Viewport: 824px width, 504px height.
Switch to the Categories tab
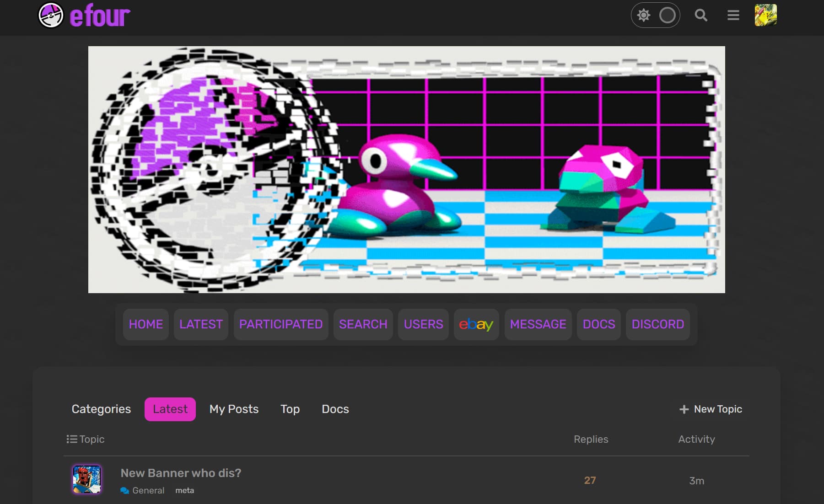coord(101,409)
